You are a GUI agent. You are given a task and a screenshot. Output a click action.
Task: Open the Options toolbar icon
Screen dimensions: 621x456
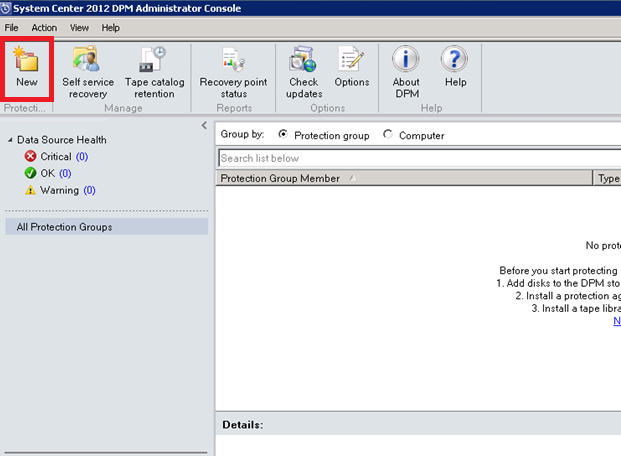pyautogui.click(x=351, y=59)
